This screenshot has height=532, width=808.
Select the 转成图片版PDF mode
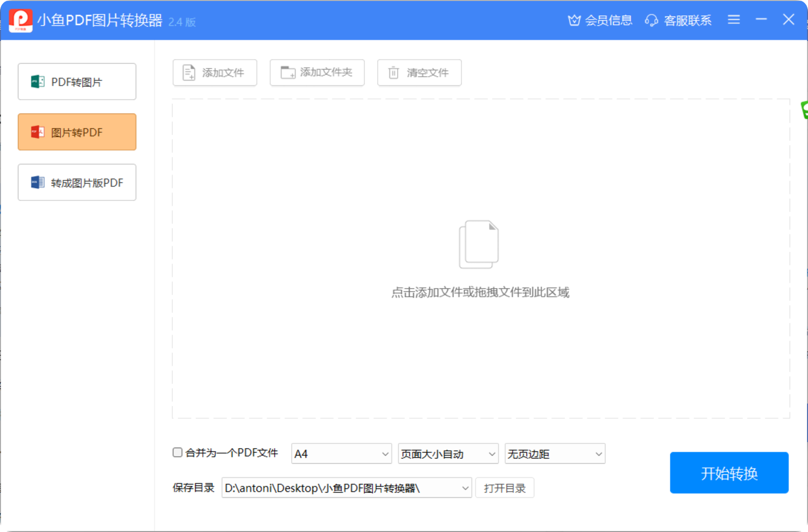[x=77, y=182]
